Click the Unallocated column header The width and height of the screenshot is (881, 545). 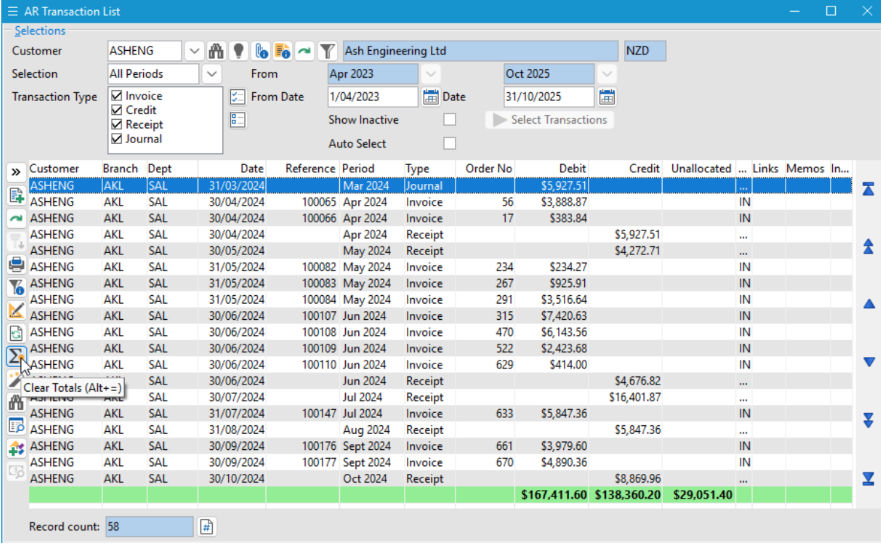(x=698, y=169)
